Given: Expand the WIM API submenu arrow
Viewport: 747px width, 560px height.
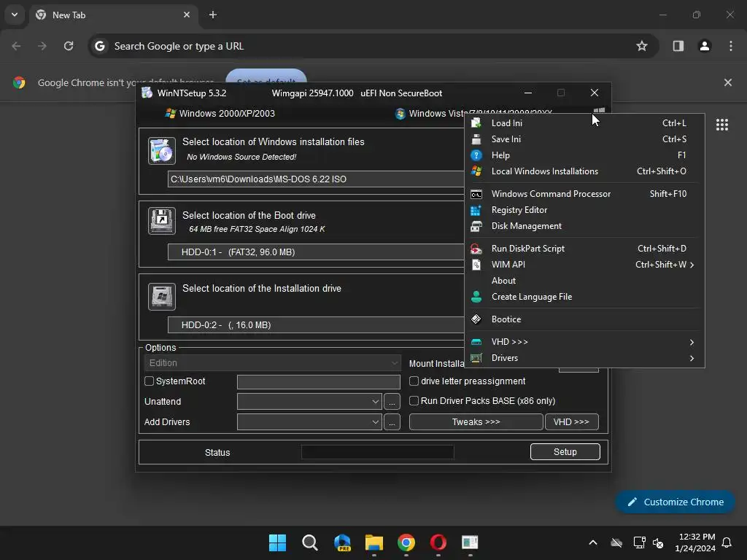Looking at the screenshot, I should pos(692,265).
